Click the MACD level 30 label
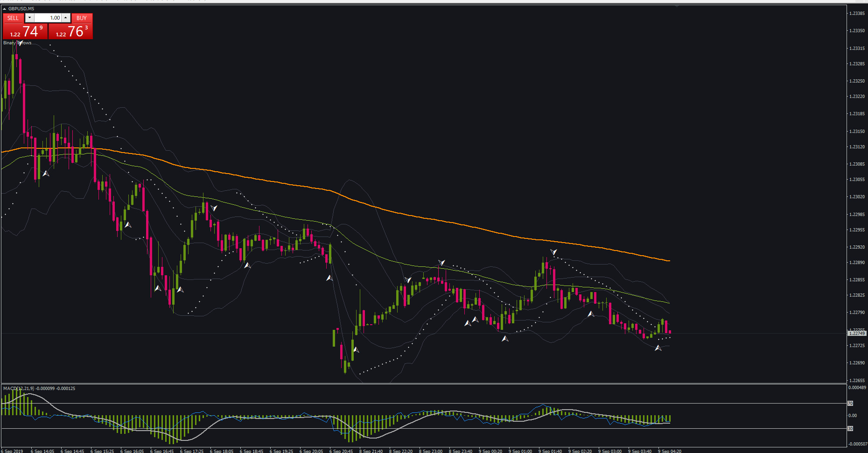Screen dimensions: 868x453 click(x=850, y=429)
